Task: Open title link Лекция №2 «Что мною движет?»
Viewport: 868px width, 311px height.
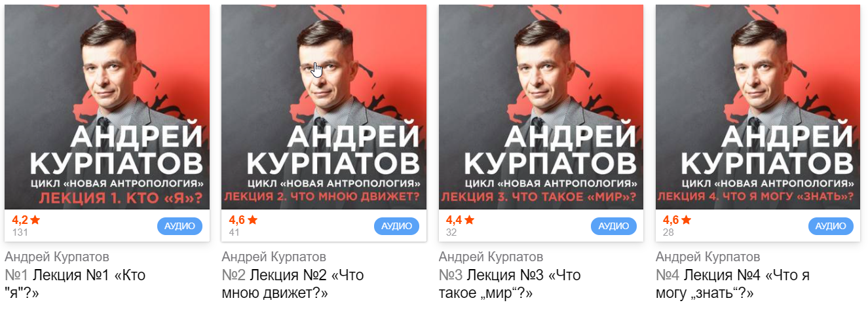Action: click(293, 284)
